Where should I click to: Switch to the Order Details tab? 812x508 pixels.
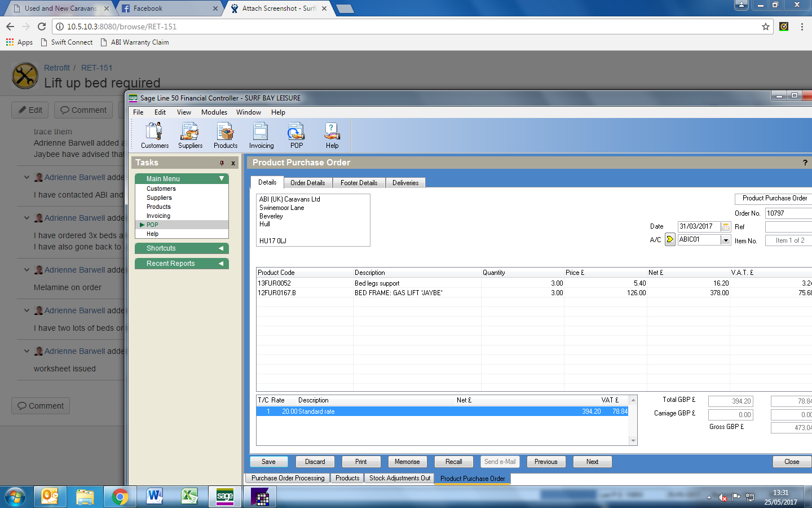click(x=307, y=183)
